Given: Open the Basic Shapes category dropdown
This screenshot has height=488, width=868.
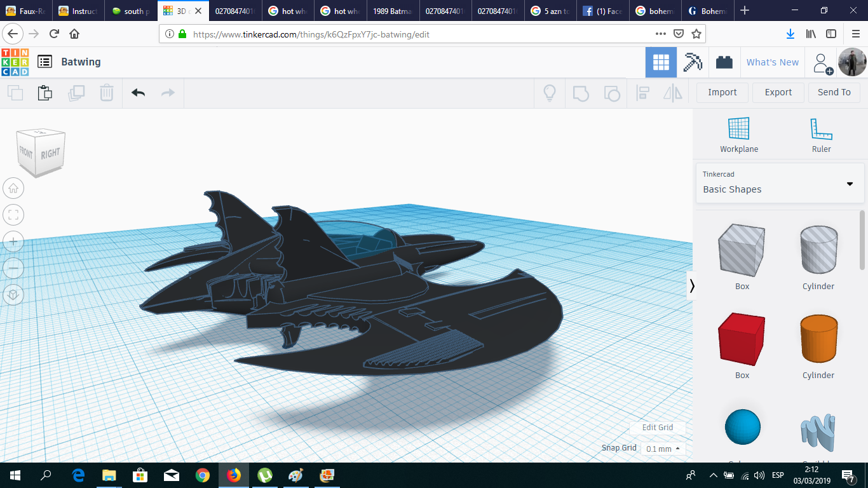Looking at the screenshot, I should pyautogui.click(x=780, y=182).
